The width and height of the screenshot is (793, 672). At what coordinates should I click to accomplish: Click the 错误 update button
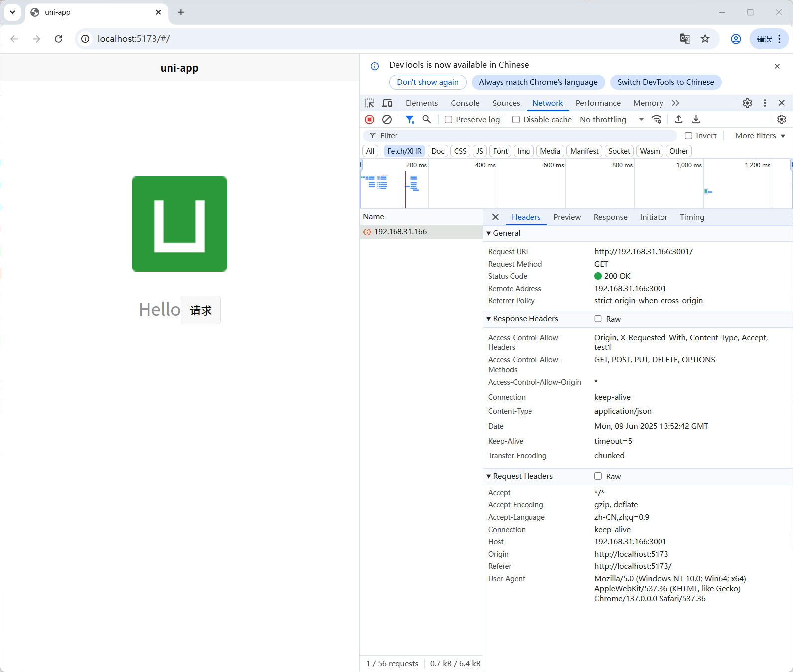pyautogui.click(x=769, y=39)
